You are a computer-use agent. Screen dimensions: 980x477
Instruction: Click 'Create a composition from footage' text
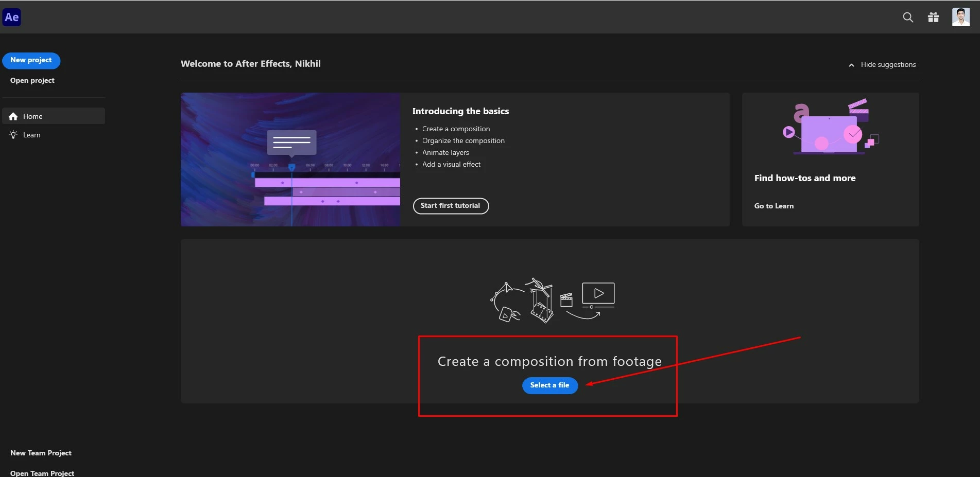click(x=549, y=362)
